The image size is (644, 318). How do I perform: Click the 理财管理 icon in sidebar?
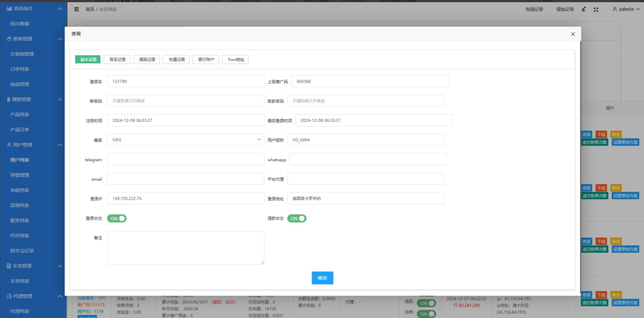(x=8, y=99)
